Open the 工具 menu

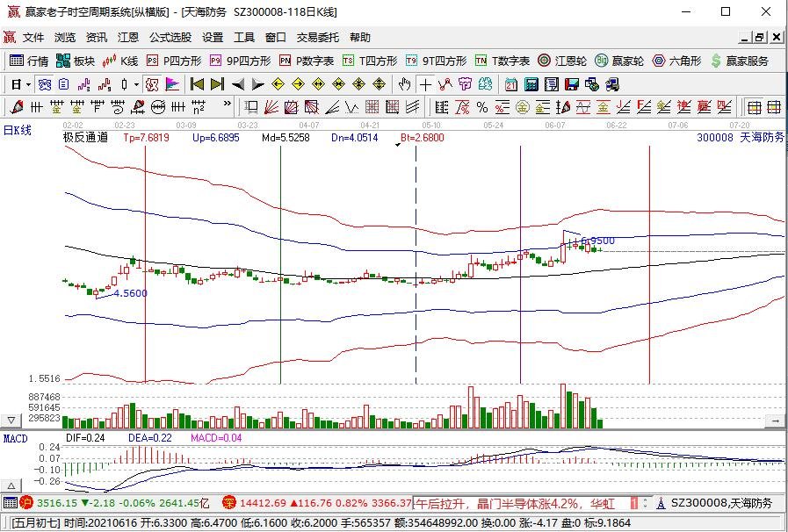(x=244, y=38)
